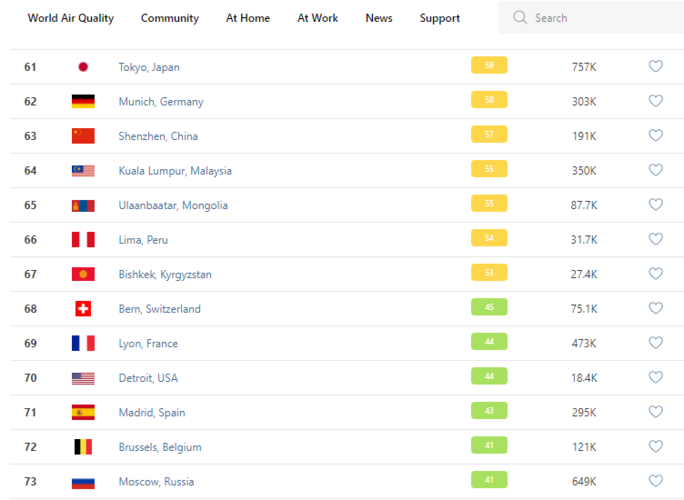
Task: Open the Ulaanbaatar, Mongolia link
Action: point(173,205)
